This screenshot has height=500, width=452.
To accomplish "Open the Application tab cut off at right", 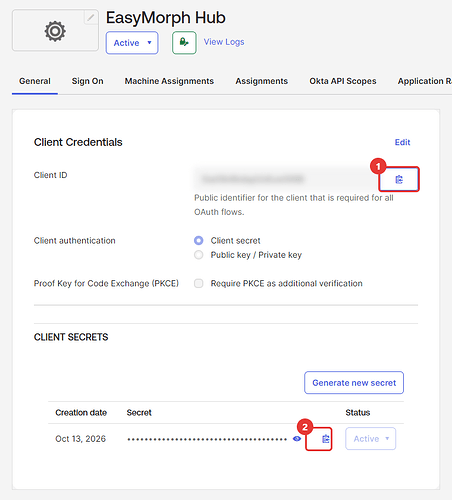I will [425, 81].
